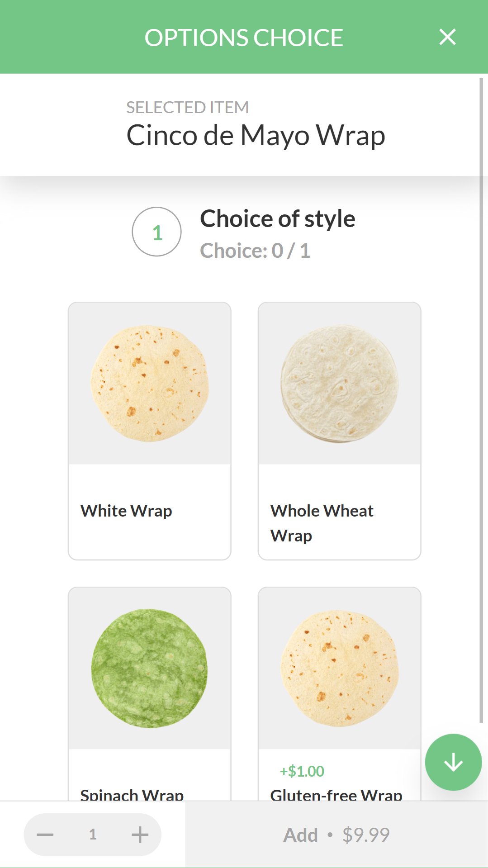Screen dimensions: 488x868
Task: Choose the Whole Wheat Wrap label
Action: tap(322, 523)
